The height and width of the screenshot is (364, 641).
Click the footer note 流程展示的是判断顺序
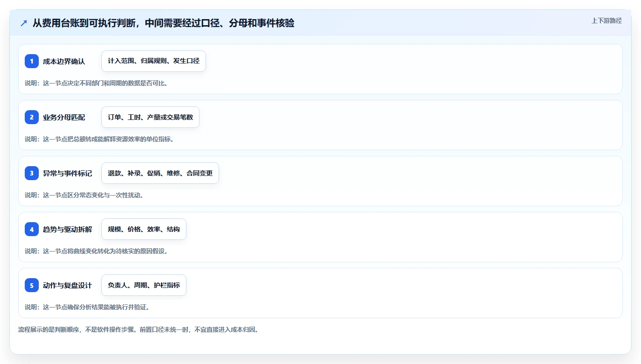pyautogui.click(x=138, y=329)
